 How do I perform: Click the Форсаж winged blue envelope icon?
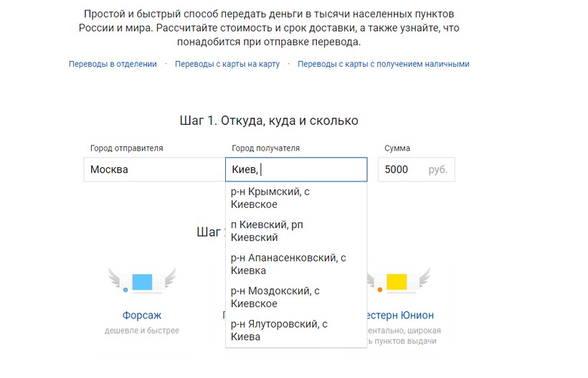point(142,281)
